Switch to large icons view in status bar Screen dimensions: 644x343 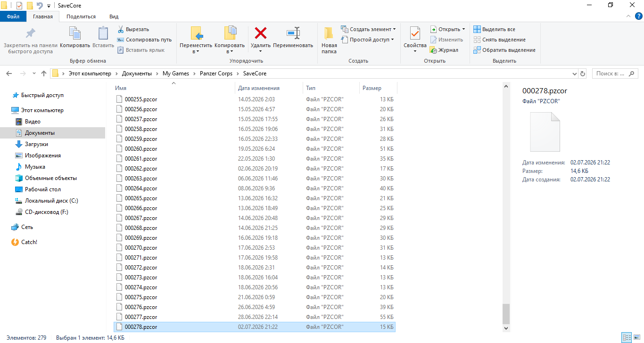click(x=636, y=337)
